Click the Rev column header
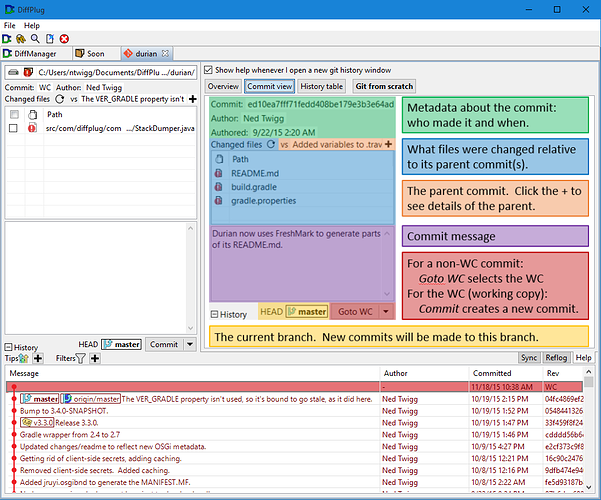Screen dimensions: 601x500 [563, 373]
